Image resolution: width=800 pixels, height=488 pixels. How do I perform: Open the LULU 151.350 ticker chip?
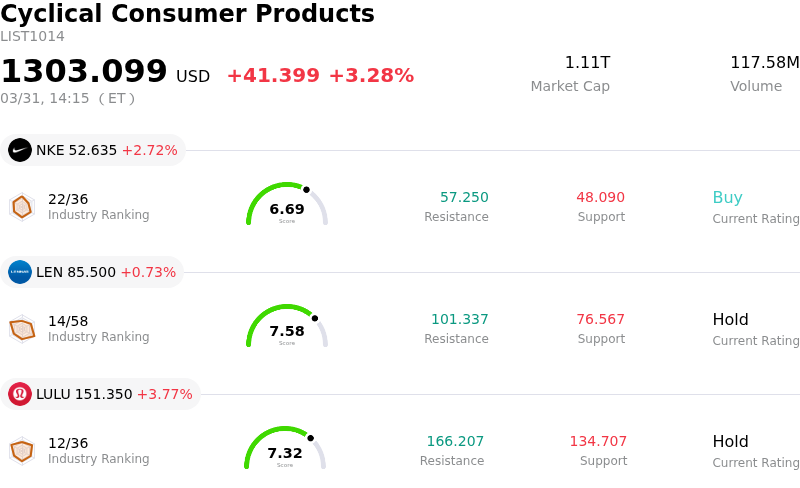pyautogui.click(x=100, y=394)
